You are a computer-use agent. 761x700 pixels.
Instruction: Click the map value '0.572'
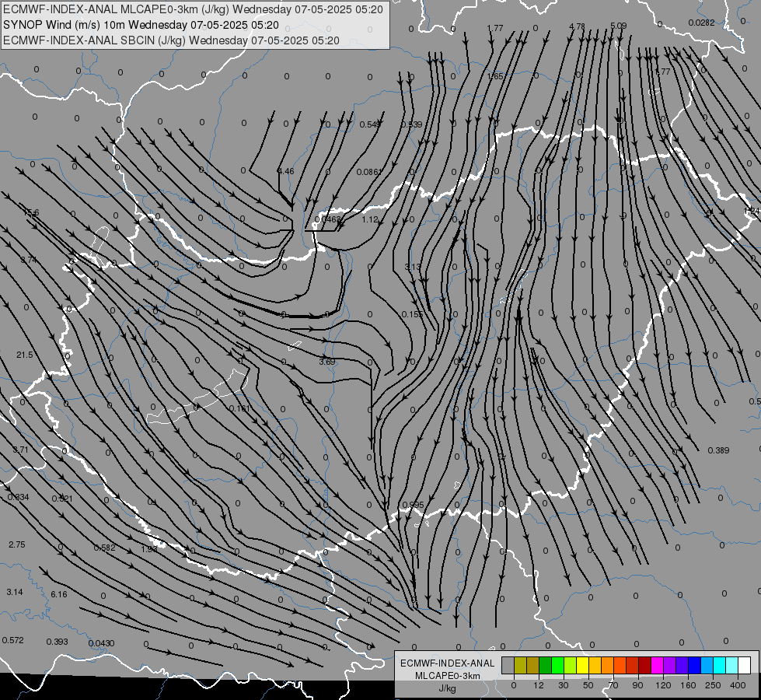click(x=12, y=640)
